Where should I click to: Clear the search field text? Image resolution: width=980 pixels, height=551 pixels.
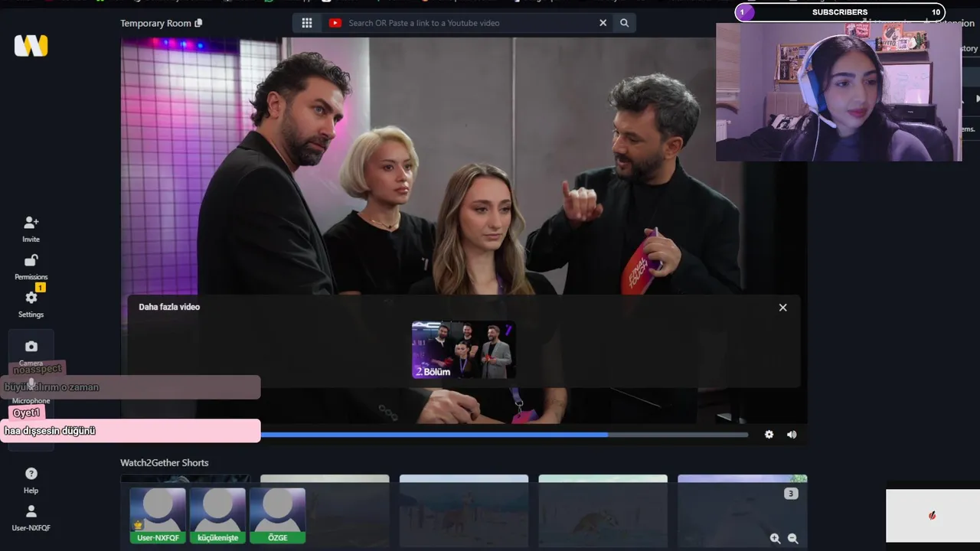(x=603, y=23)
